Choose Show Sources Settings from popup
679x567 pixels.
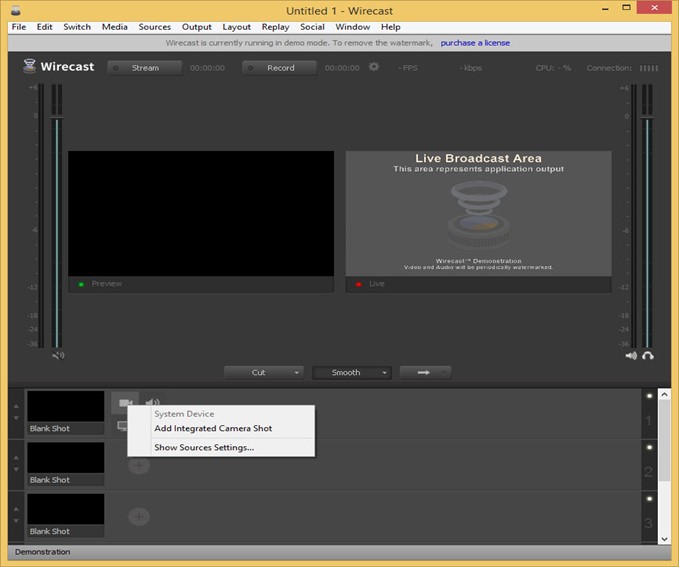pyautogui.click(x=204, y=447)
